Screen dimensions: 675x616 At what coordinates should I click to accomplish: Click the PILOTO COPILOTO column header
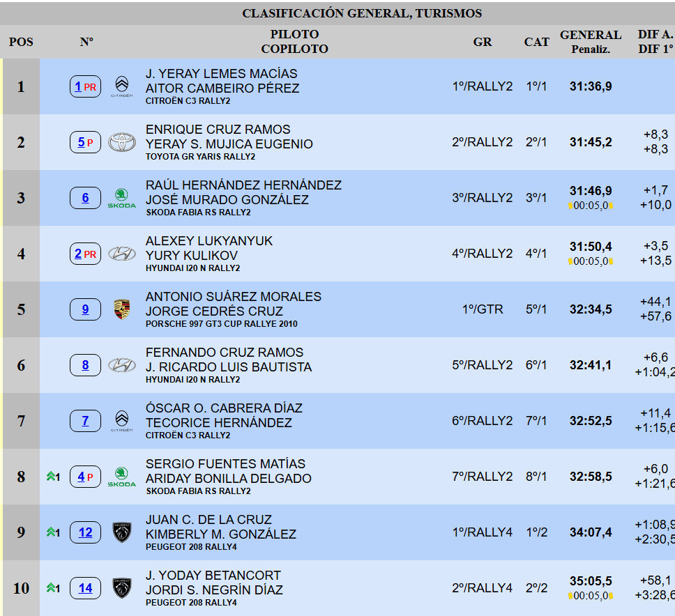[x=294, y=41]
